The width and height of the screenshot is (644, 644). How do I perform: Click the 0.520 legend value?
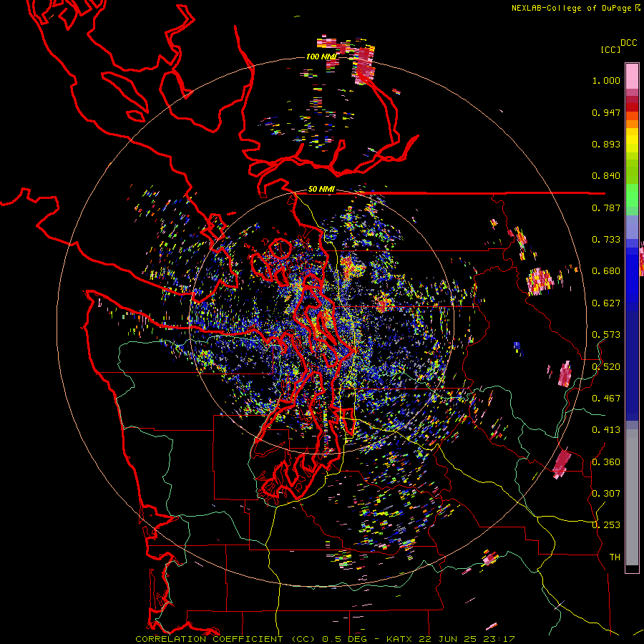tap(606, 367)
